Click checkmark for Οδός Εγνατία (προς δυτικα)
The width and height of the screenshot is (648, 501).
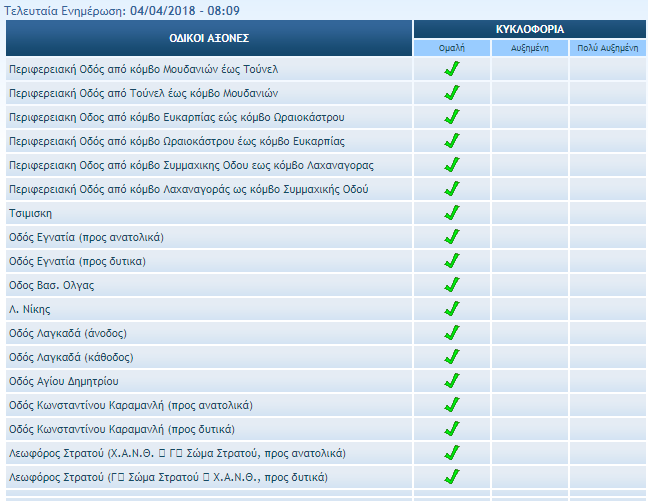[451, 261]
